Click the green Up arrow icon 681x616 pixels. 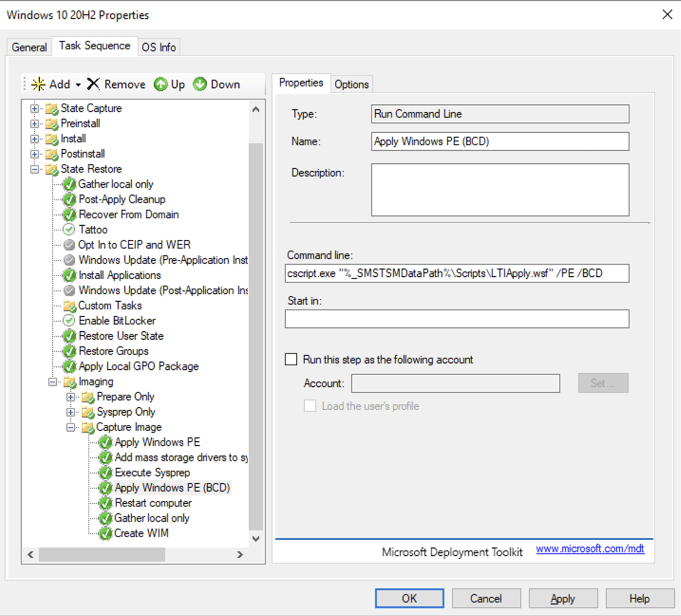coord(161,85)
